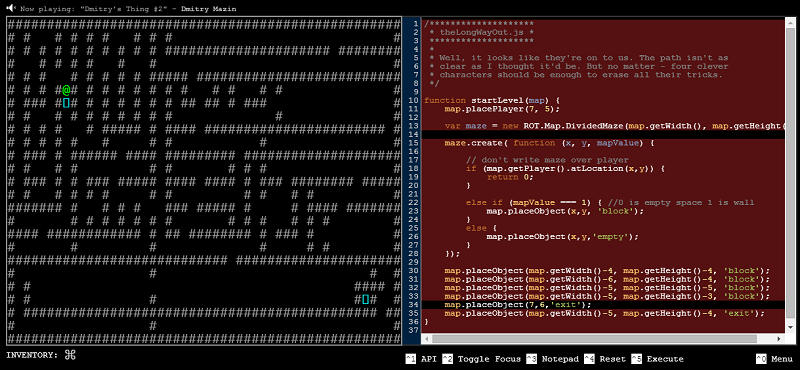Click the green @ player character
This screenshot has height=370, width=800.
(66, 90)
